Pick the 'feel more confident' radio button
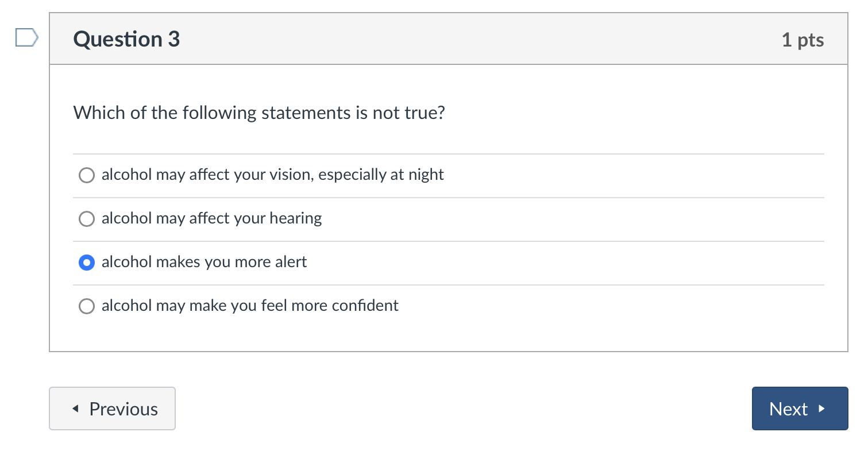Screen dimensions: 868x451 tap(86, 306)
